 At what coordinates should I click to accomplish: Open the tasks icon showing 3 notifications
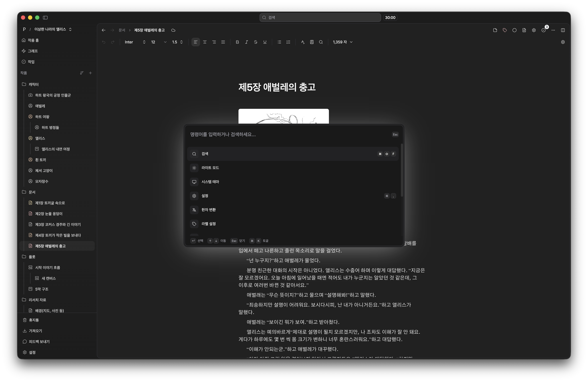[x=544, y=30]
